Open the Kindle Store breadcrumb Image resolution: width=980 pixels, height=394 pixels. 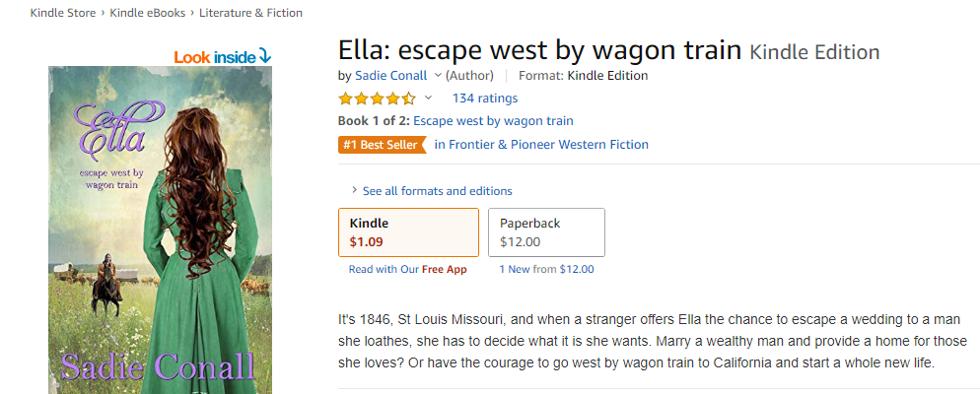point(62,13)
